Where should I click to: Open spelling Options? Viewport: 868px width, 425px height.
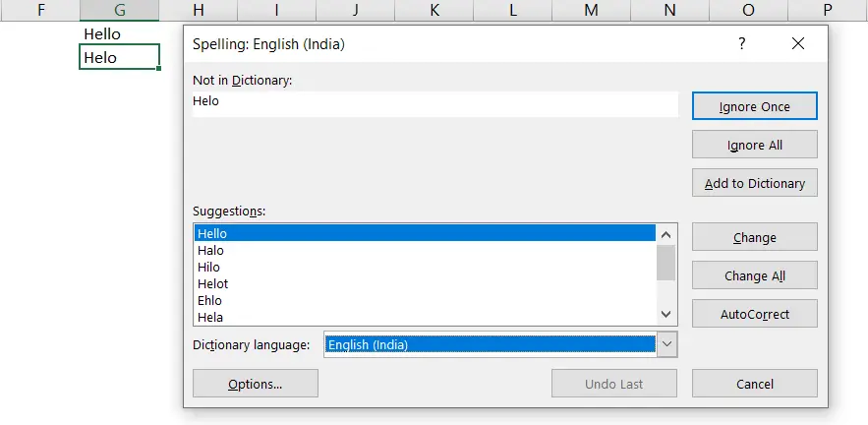(256, 384)
